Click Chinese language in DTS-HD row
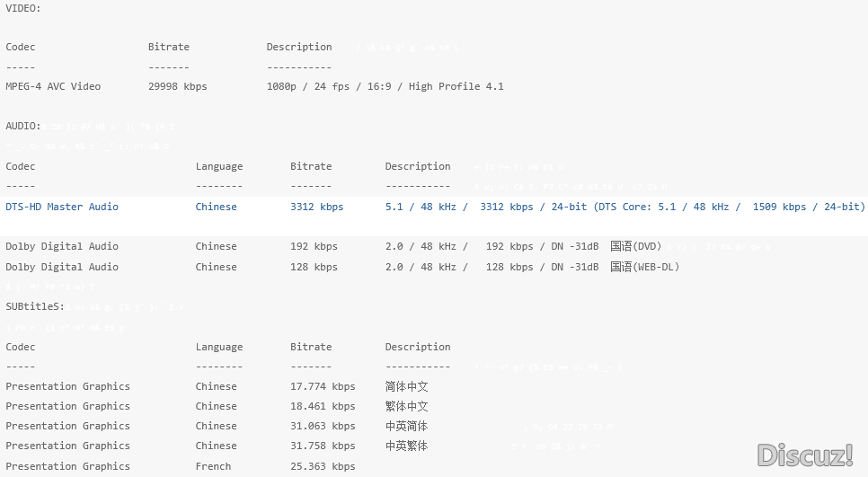This screenshot has width=868, height=477. point(217,207)
